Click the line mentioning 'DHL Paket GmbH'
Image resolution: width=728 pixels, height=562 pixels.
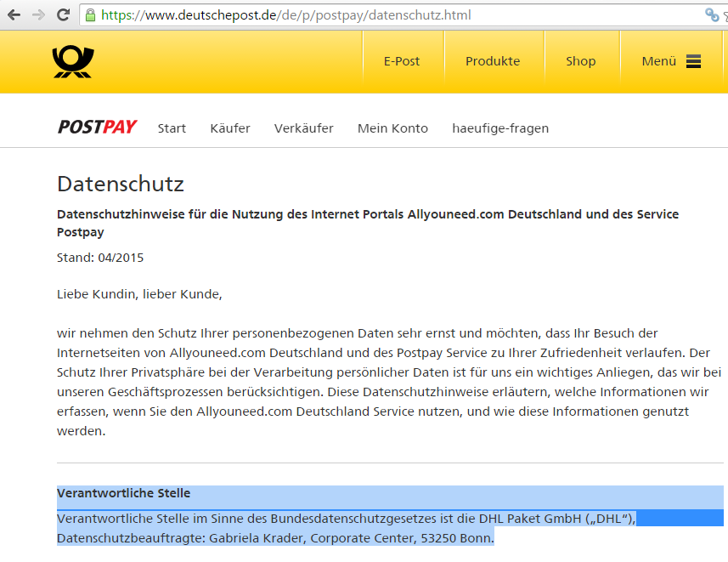tap(347, 519)
